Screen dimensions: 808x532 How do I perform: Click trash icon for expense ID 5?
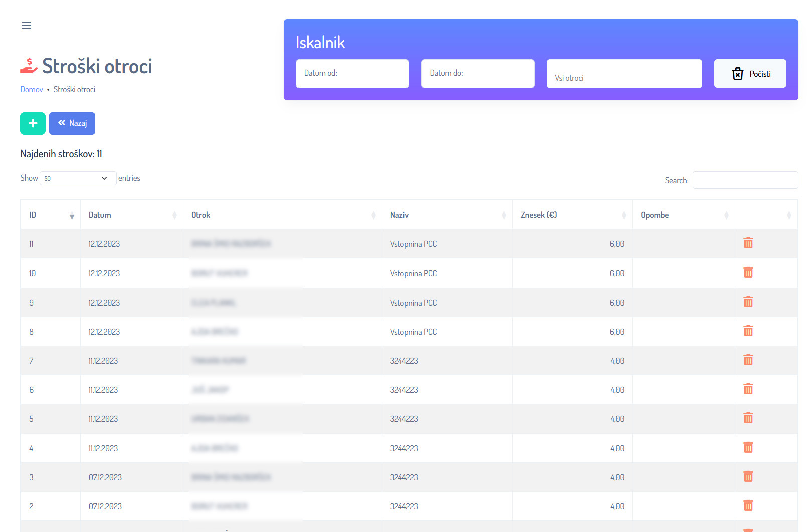748,418
